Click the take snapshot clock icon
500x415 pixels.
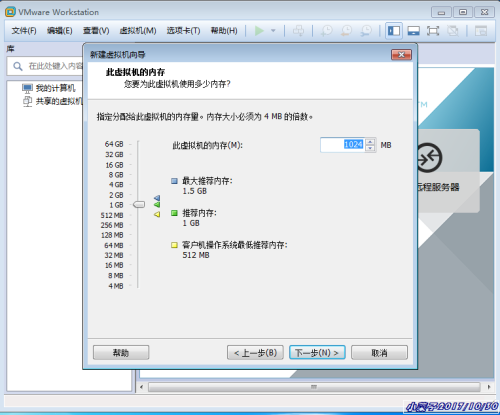[326, 31]
